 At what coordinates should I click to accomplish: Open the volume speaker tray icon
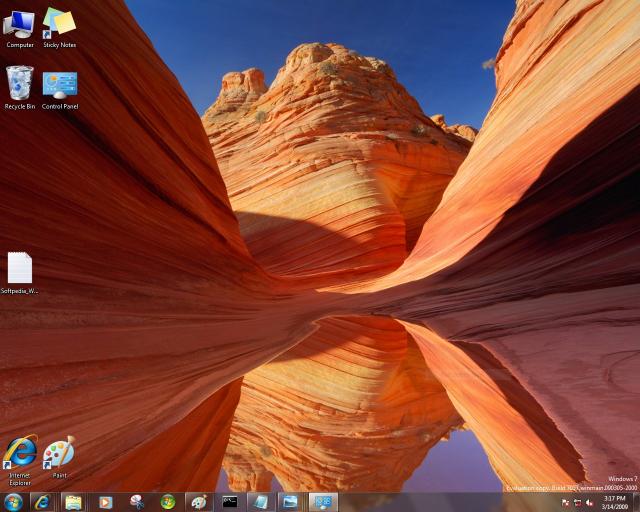(x=589, y=502)
